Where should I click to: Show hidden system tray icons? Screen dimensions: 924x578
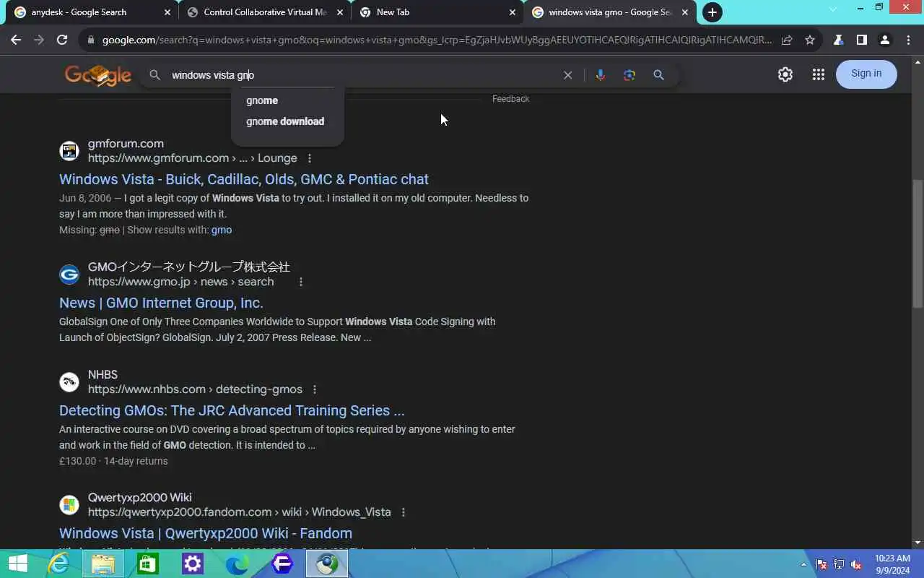point(803,564)
